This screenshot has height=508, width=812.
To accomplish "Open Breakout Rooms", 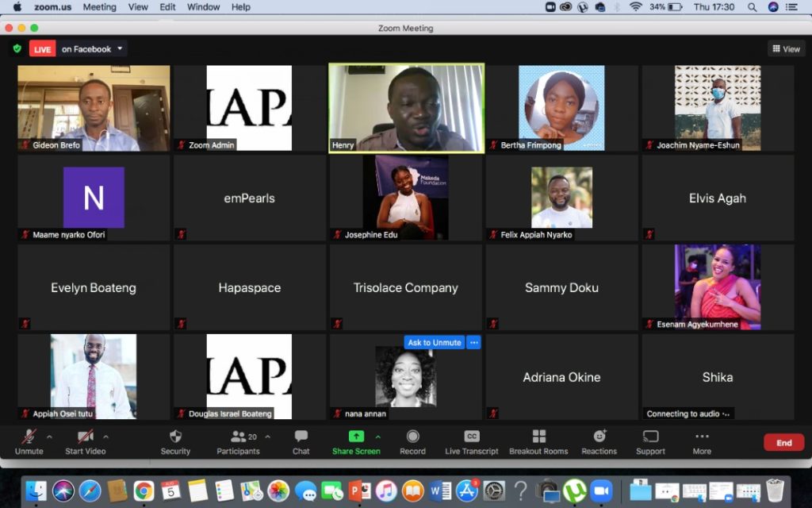I will [538, 442].
